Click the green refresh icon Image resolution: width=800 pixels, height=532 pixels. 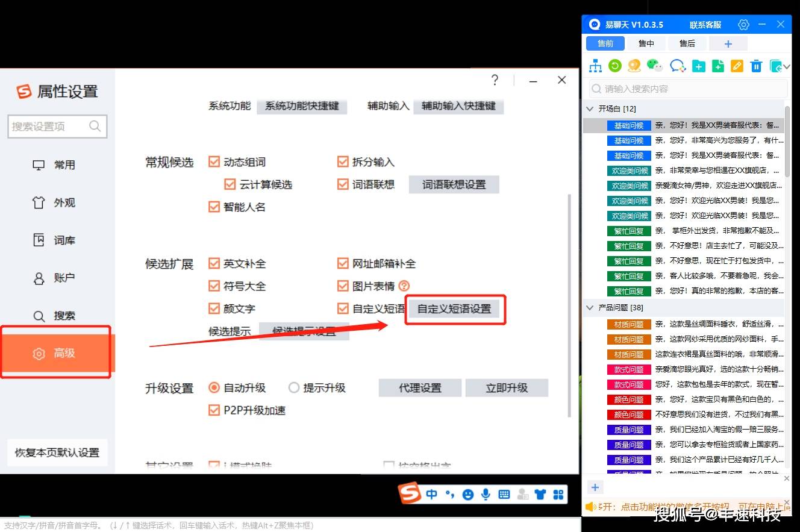pos(615,66)
